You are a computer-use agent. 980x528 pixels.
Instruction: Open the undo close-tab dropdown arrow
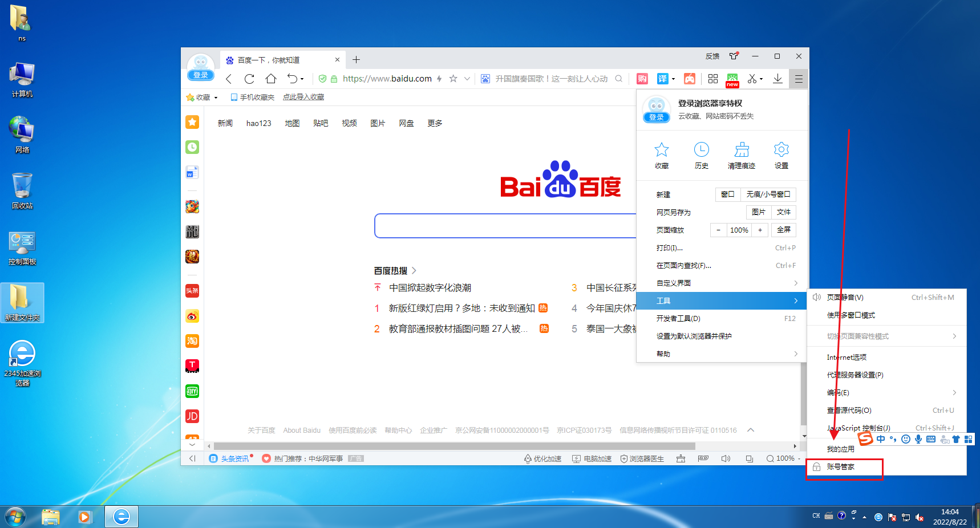click(x=302, y=79)
